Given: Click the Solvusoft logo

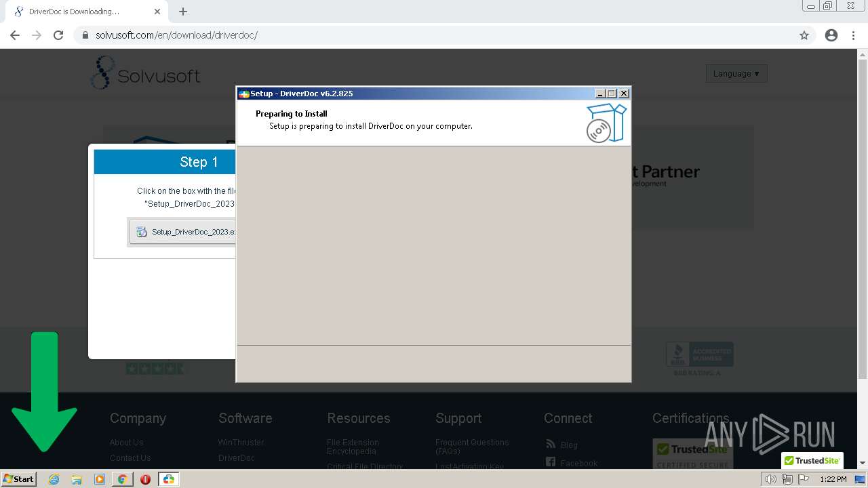Looking at the screenshot, I should tap(145, 73).
